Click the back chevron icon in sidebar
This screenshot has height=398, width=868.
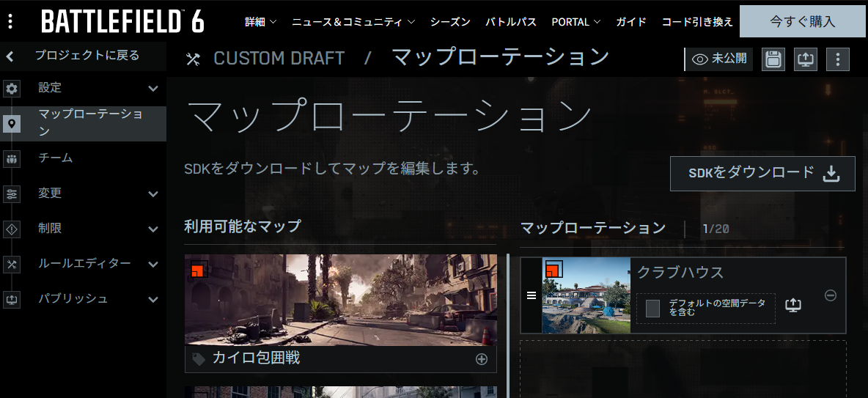tap(10, 56)
